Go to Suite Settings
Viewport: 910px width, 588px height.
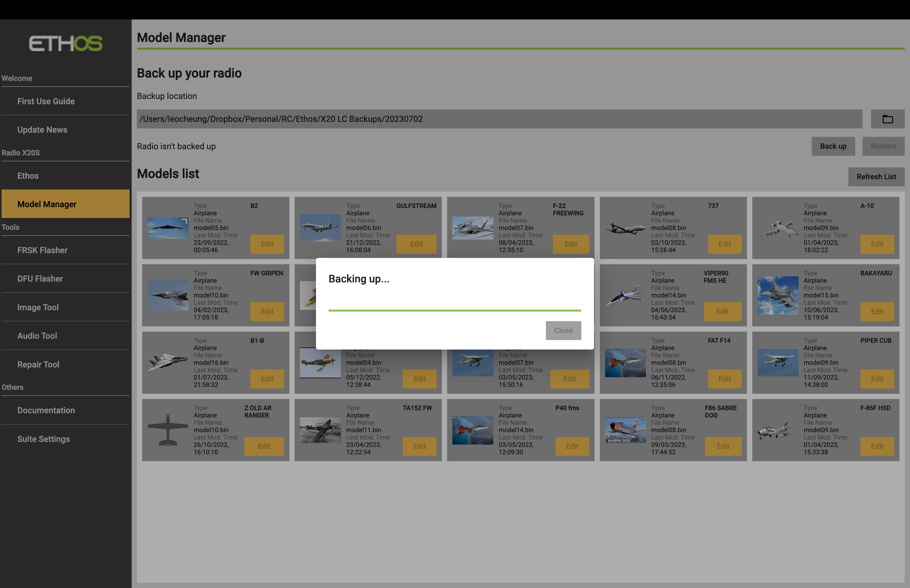43,439
